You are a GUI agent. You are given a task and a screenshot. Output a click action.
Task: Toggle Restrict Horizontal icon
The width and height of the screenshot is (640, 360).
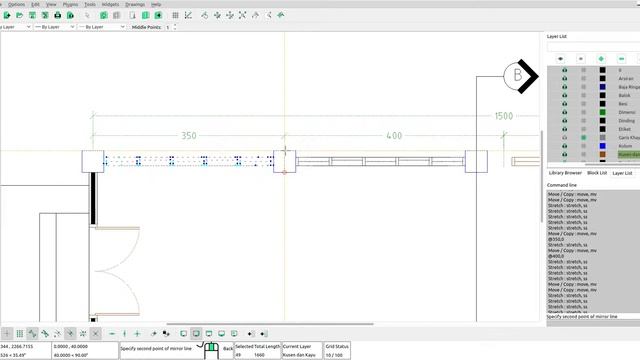112,334
